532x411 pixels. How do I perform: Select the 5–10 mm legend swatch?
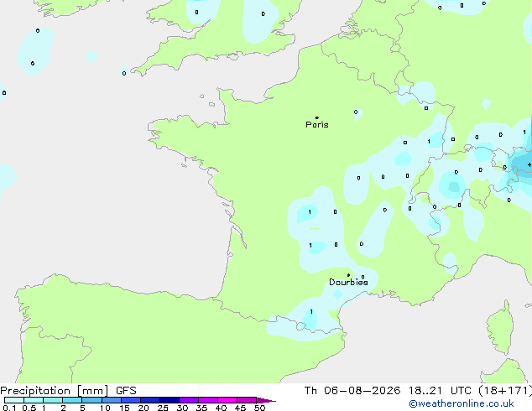click(91, 400)
